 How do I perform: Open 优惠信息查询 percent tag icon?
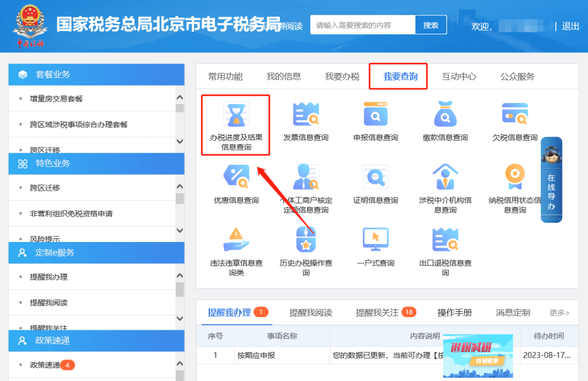pyautogui.click(x=236, y=177)
